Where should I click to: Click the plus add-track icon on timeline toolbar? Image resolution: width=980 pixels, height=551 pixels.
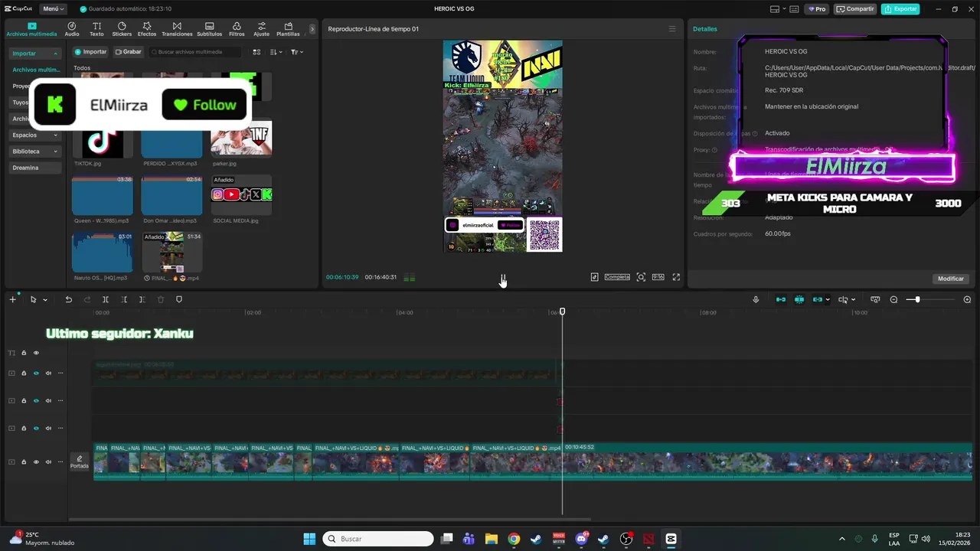coord(12,299)
